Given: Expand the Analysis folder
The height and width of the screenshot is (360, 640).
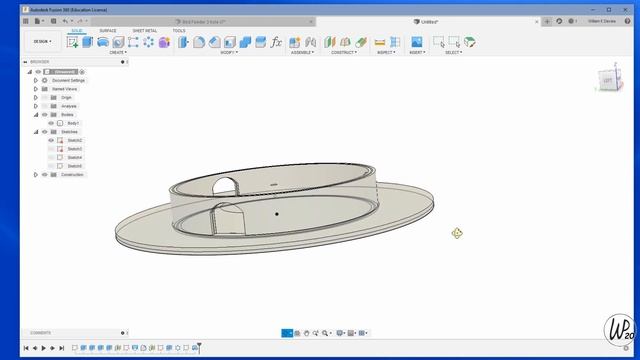Looking at the screenshot, I should 36,106.
